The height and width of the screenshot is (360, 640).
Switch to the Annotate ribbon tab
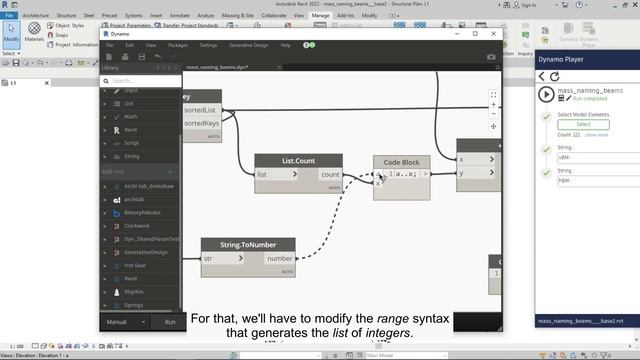[180, 15]
